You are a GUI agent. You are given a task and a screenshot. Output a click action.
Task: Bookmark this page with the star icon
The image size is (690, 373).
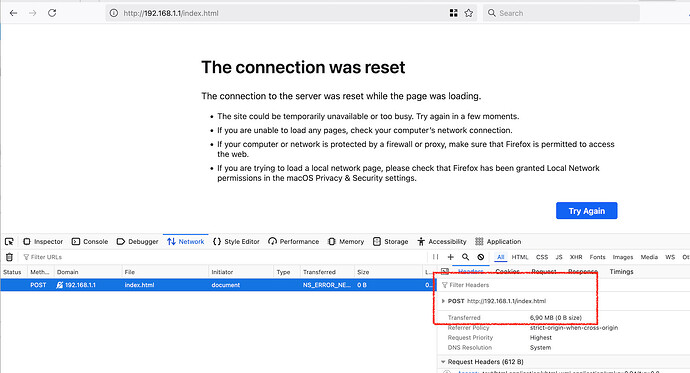(469, 13)
